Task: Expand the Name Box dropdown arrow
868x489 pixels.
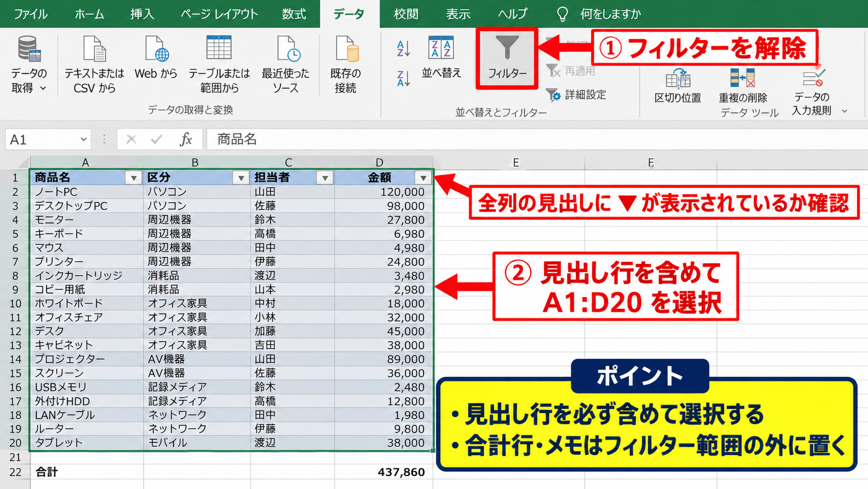Action: [x=83, y=139]
